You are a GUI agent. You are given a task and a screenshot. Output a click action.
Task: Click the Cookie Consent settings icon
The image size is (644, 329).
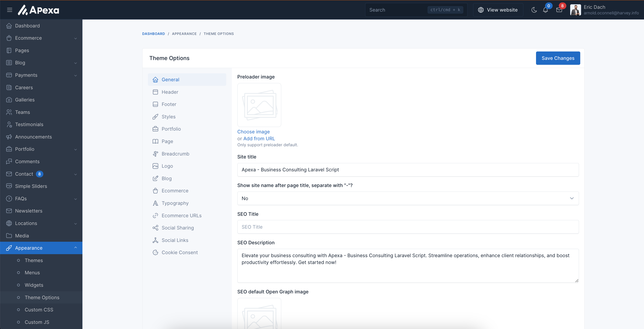pos(155,252)
